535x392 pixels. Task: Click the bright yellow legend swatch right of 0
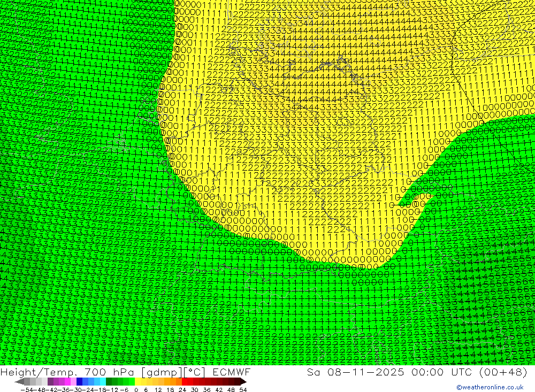(138, 381)
